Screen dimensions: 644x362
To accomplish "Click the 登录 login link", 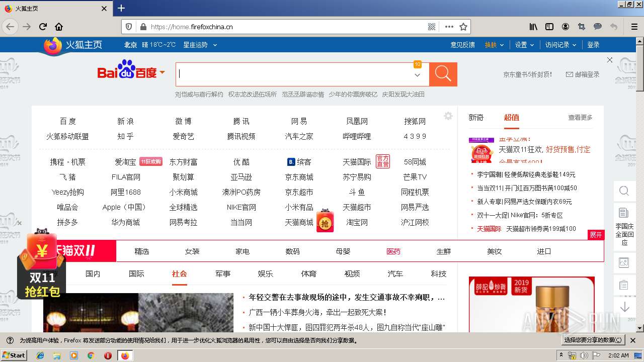I will click(x=594, y=45).
